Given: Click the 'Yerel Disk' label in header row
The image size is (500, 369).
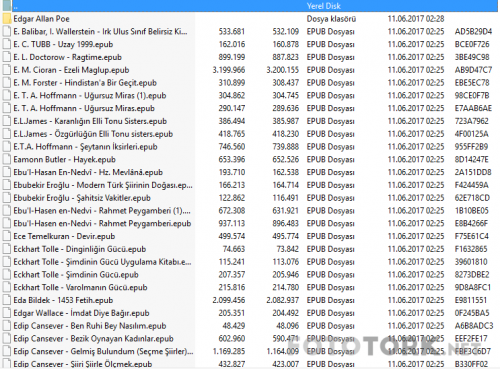Looking at the screenshot, I should [324, 6].
